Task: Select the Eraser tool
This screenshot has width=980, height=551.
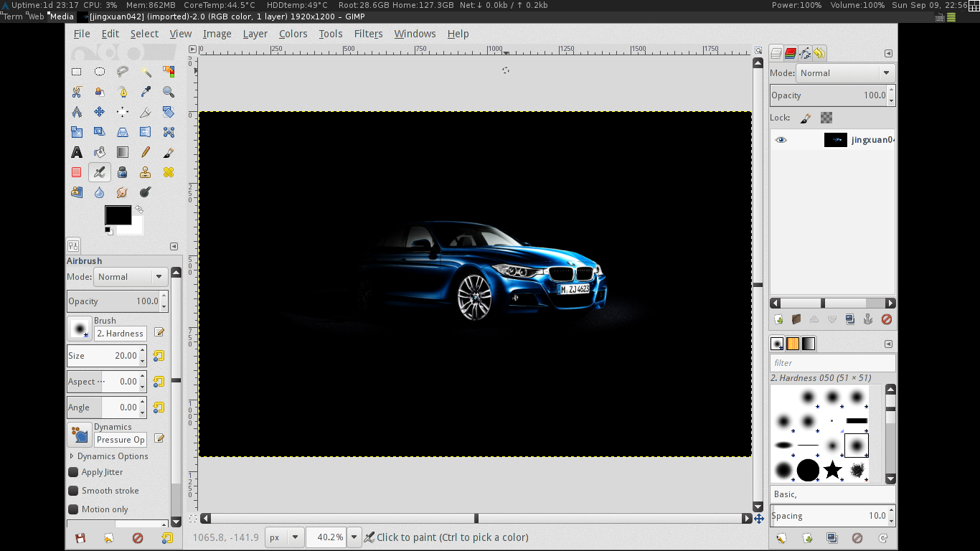Action: click(77, 172)
